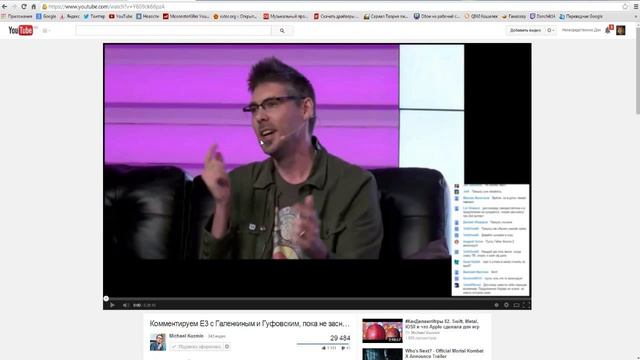Open the Michael Kuzmin channel link

186,336
